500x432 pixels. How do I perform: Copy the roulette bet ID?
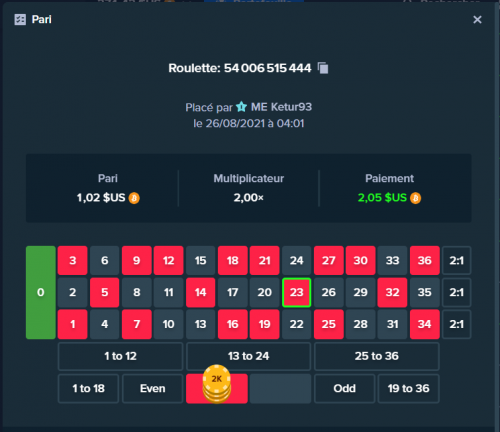pos(323,68)
